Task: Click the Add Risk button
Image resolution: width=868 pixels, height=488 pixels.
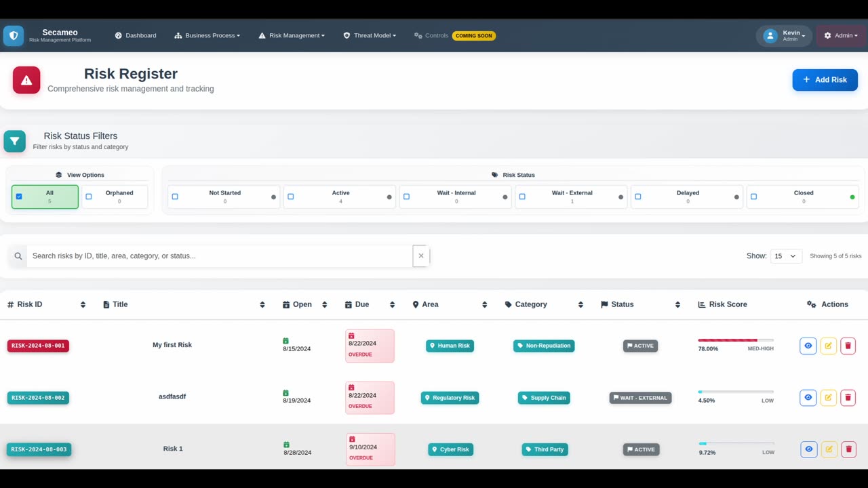Action: (x=825, y=80)
